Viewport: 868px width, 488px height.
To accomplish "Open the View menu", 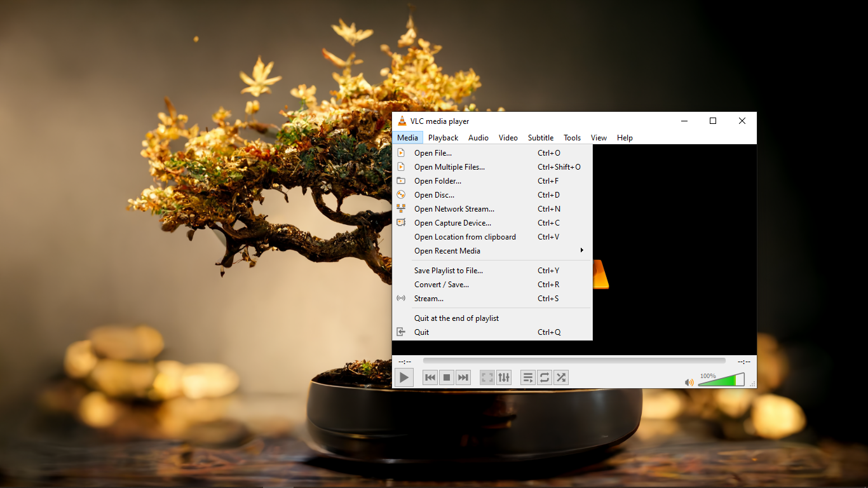I will (x=599, y=137).
